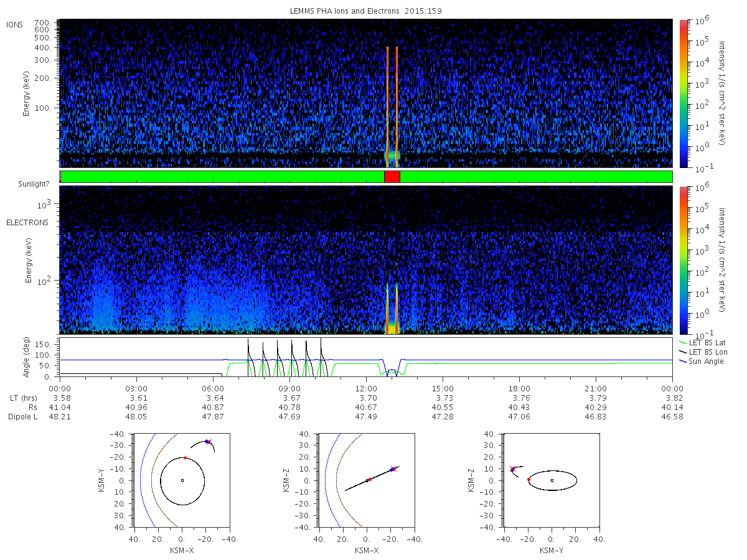Click the IONS panel label
The height and width of the screenshot is (560, 747).
15,24
